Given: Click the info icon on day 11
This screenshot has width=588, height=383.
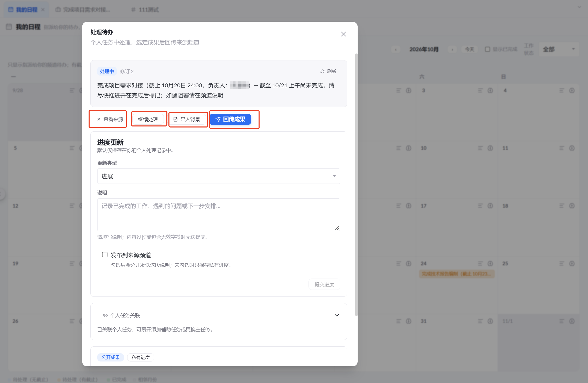Looking at the screenshot, I should click(x=572, y=148).
